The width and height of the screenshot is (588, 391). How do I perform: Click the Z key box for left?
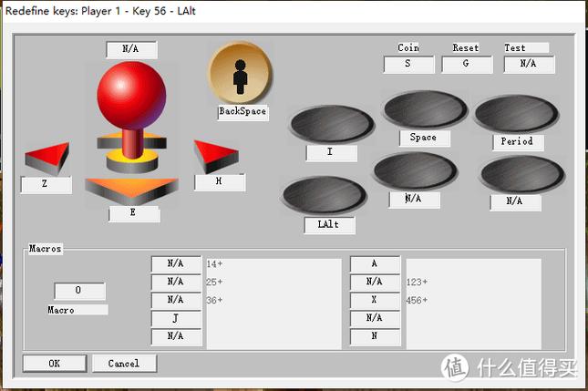tap(46, 185)
